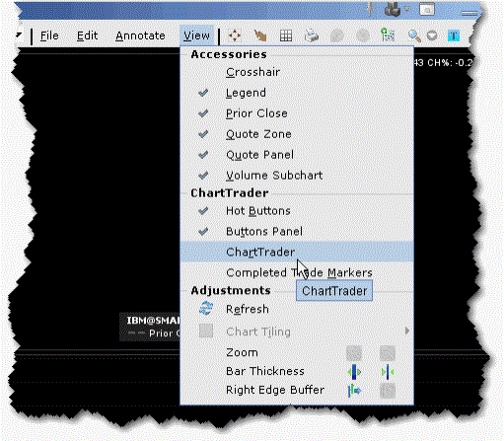The image size is (504, 441).
Task: Click the left Bar Thickness icon
Action: coord(354,372)
